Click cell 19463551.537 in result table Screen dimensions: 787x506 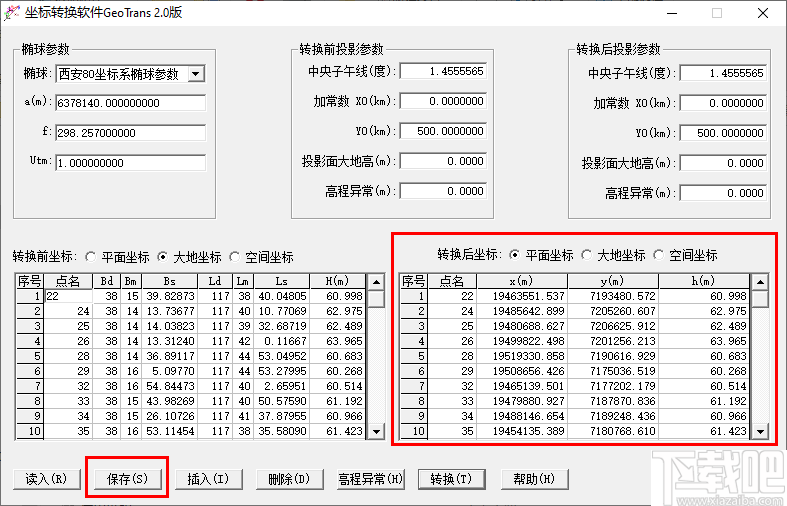click(522, 296)
